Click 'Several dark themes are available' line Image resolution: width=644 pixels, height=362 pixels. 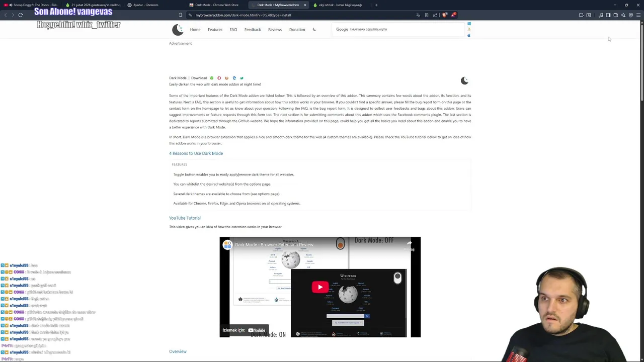[226, 194]
